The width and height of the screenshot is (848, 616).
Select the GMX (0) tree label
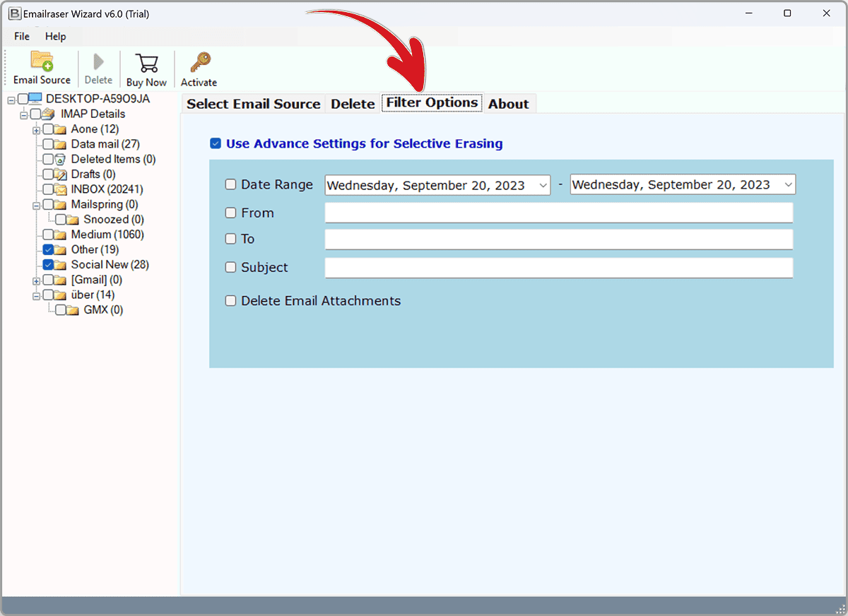103,310
